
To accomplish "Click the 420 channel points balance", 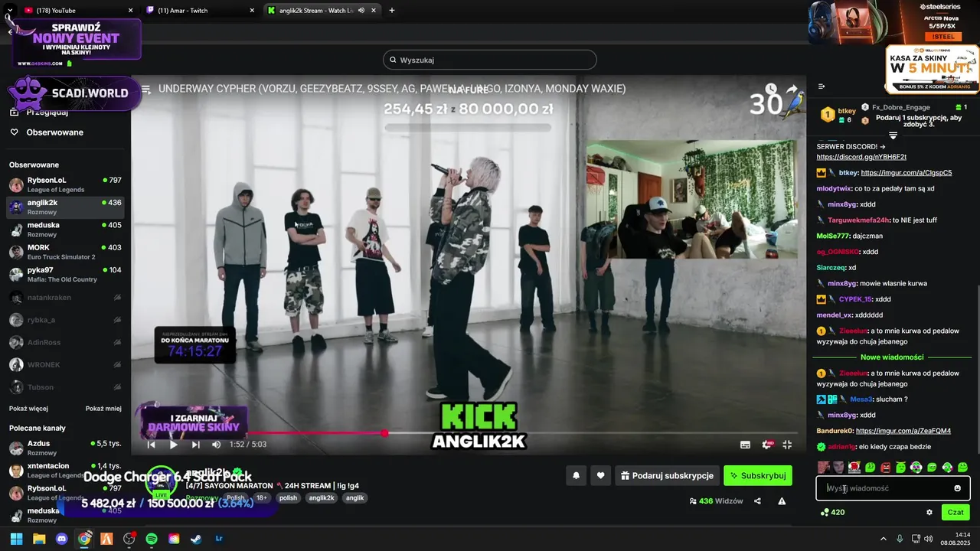I will 832,512.
